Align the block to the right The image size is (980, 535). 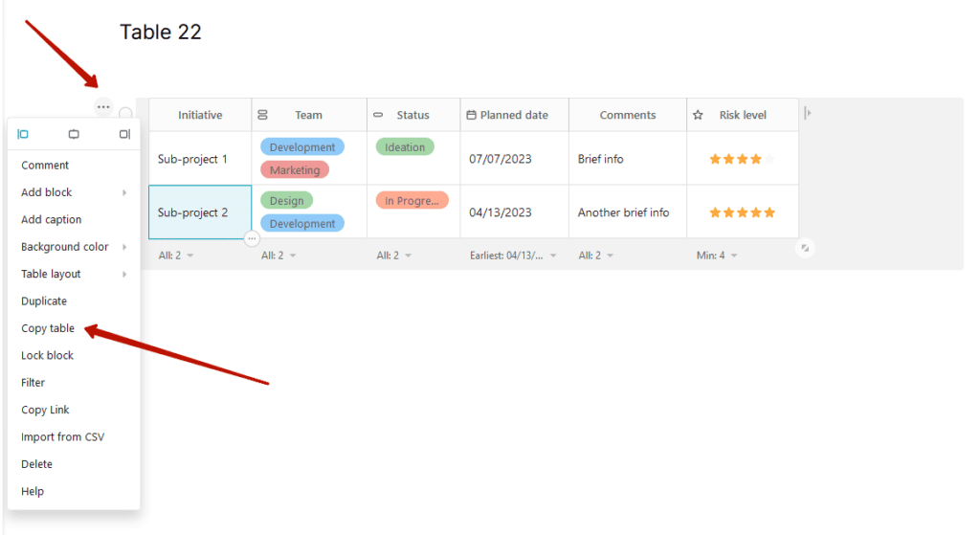coord(124,135)
